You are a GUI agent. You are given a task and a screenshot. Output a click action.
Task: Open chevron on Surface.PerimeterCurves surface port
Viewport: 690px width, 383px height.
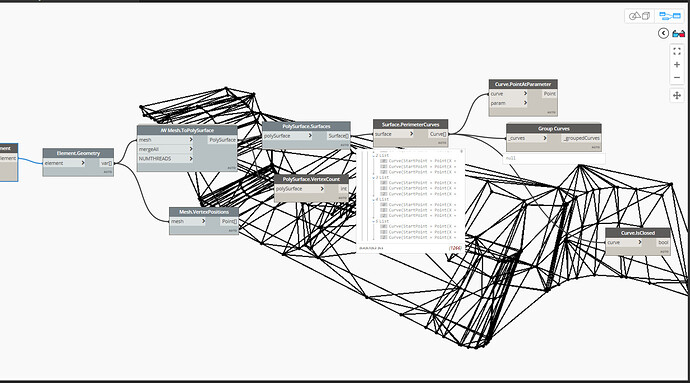tap(411, 134)
